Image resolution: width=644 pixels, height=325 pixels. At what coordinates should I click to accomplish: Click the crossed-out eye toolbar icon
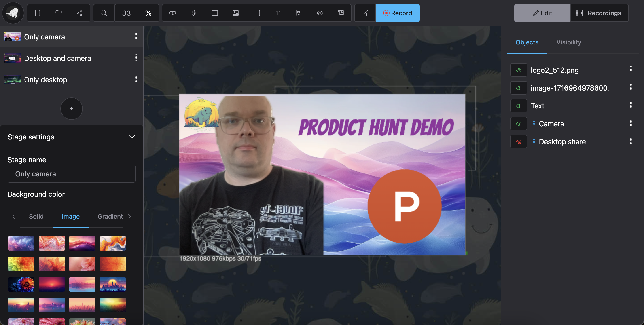(x=320, y=13)
